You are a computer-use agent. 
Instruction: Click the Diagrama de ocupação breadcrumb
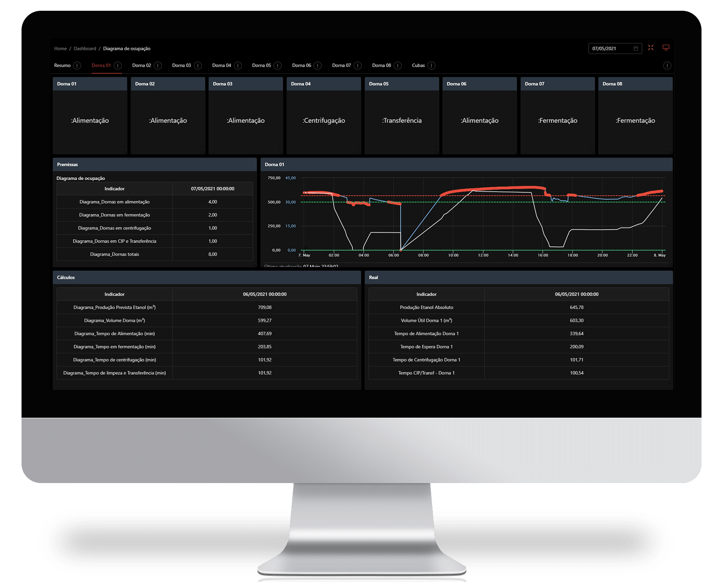(x=127, y=48)
